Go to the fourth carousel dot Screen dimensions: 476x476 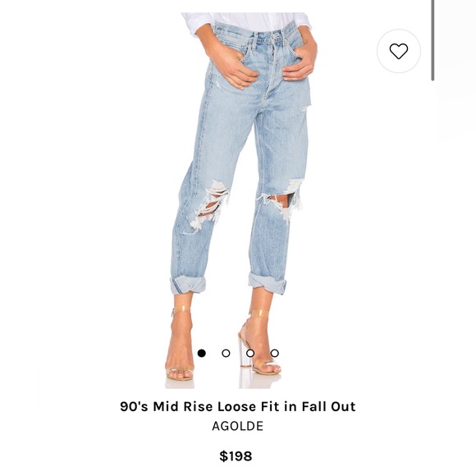[x=274, y=353]
